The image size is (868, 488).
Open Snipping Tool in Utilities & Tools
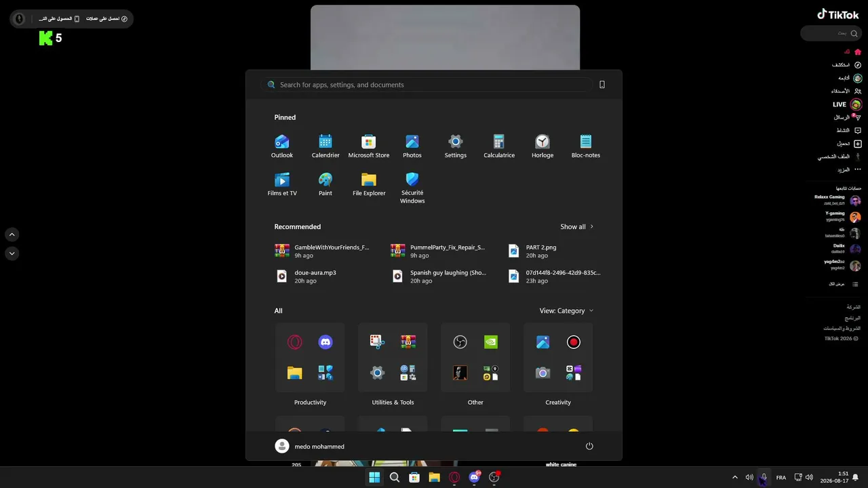pos(377,342)
